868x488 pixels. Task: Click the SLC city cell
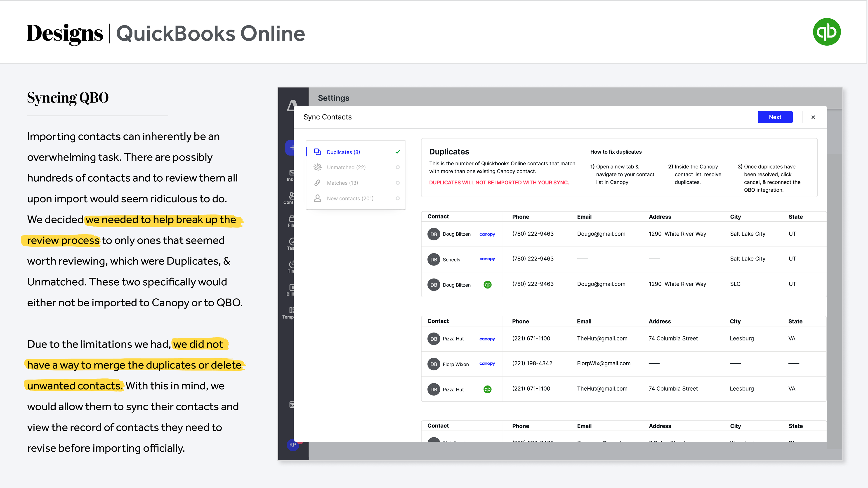(735, 284)
